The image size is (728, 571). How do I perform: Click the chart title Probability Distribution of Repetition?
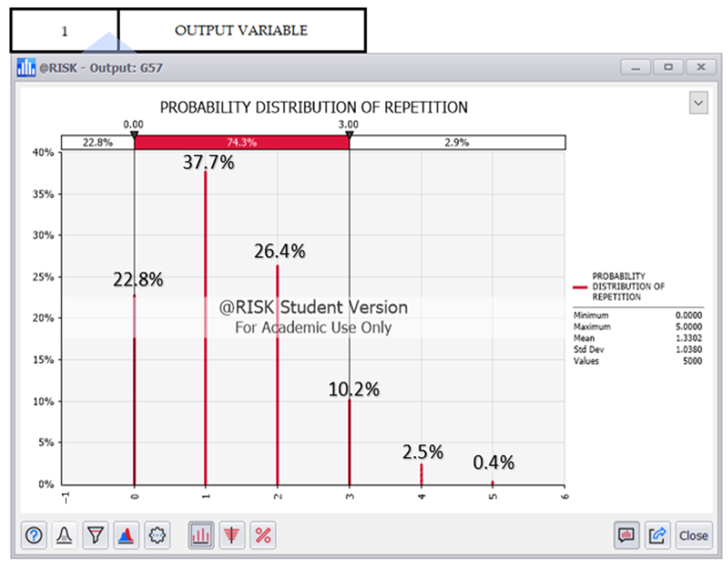pos(313,108)
